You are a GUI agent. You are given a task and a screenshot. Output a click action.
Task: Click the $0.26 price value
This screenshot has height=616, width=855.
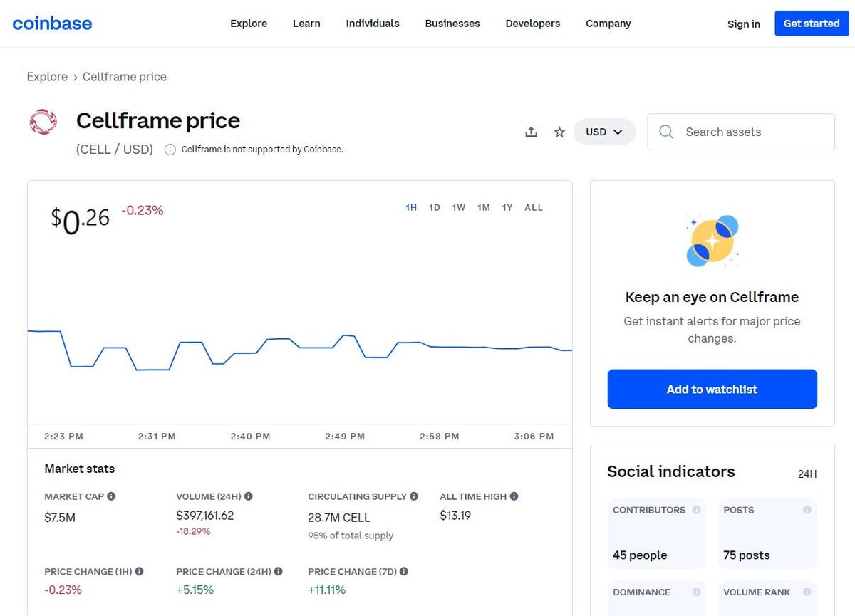80,219
